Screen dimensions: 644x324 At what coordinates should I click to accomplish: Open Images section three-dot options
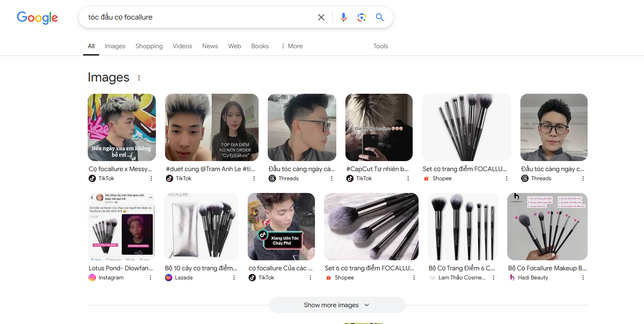click(x=139, y=78)
